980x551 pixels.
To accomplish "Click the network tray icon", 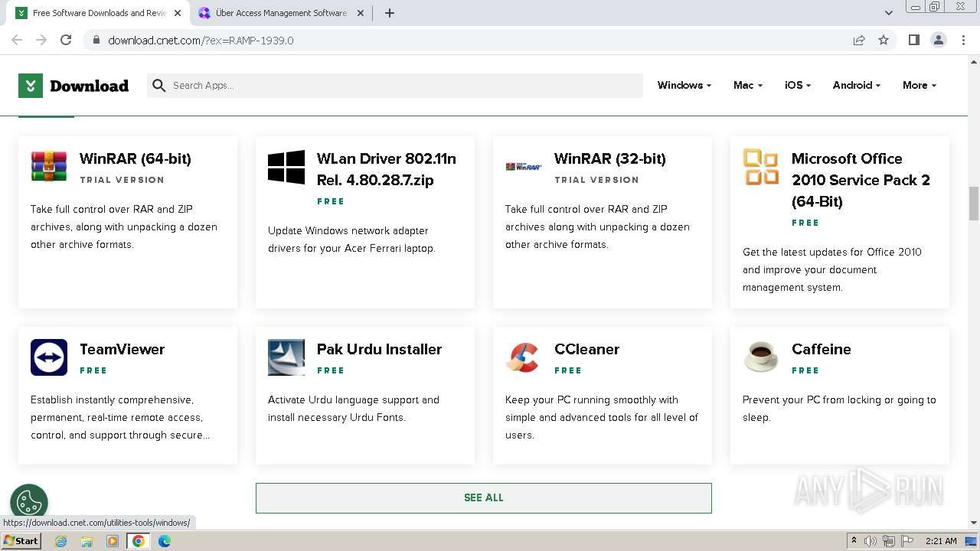I will pyautogui.click(x=889, y=541).
